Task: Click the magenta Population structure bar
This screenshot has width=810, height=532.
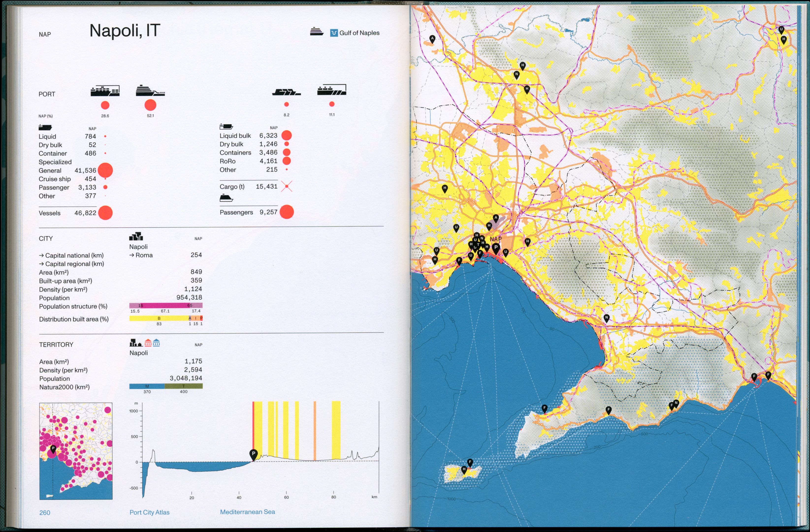Action: tap(166, 305)
